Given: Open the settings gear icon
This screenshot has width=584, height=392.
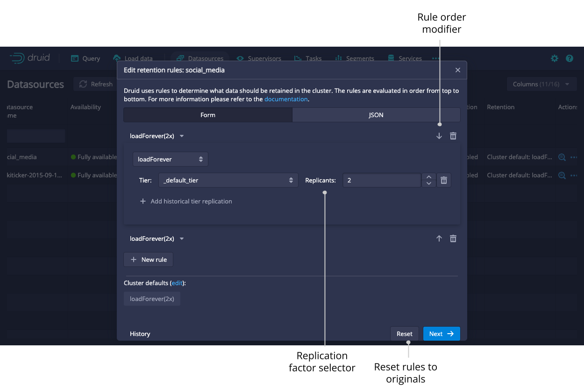Looking at the screenshot, I should coord(554,58).
